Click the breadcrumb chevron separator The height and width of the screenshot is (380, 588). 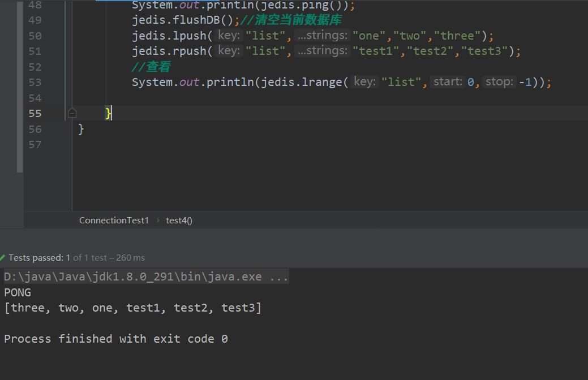coord(157,220)
